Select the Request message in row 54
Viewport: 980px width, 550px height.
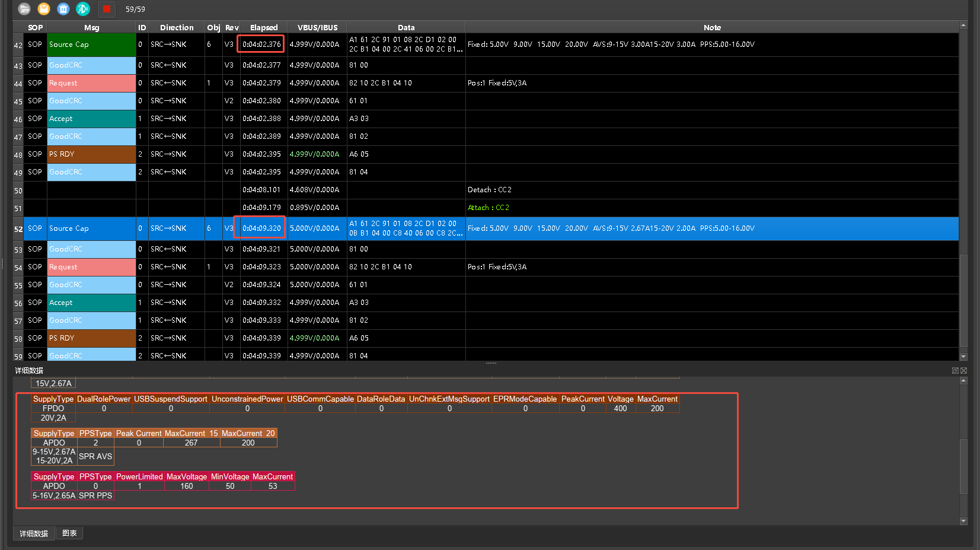pos(91,267)
